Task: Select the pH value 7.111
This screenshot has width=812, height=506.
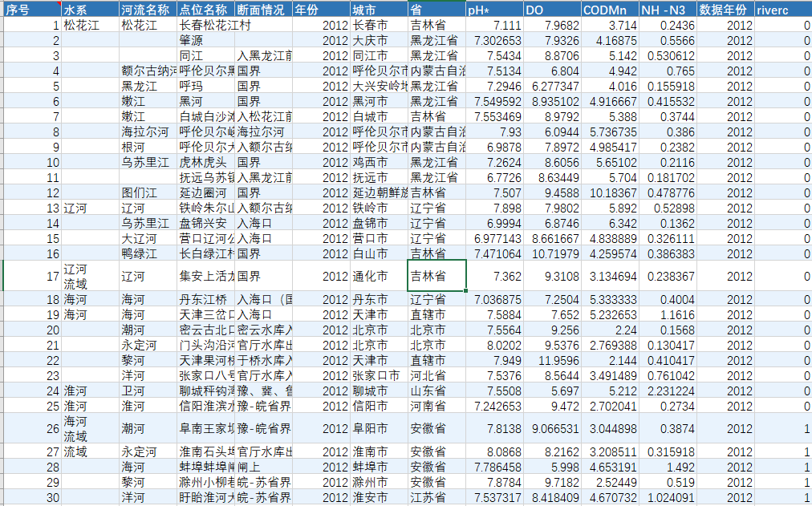Action: click(x=494, y=26)
